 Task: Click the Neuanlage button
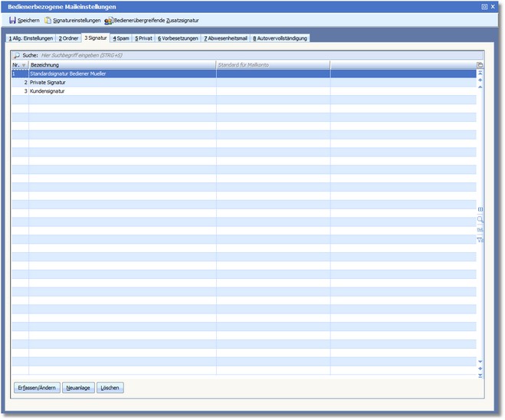point(77,388)
